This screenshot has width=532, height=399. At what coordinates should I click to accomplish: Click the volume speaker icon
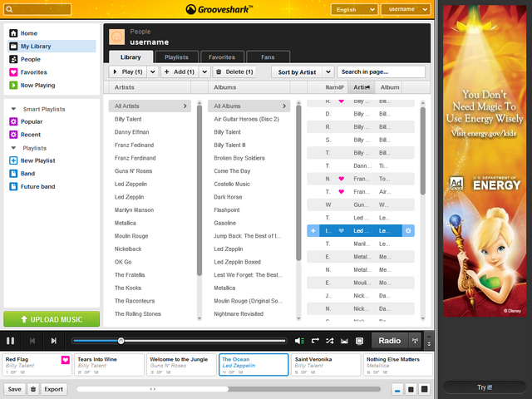point(299,341)
